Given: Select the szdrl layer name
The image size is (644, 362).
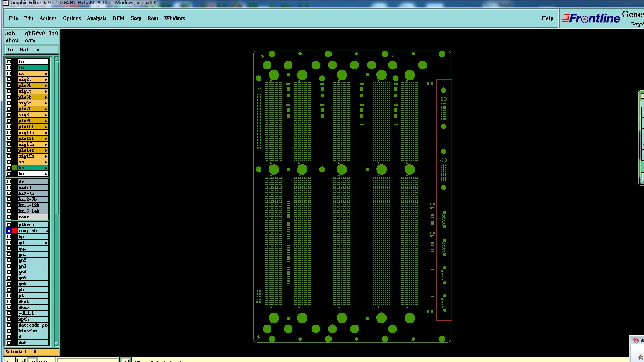Looking at the screenshot, I should pyautogui.click(x=33, y=187).
